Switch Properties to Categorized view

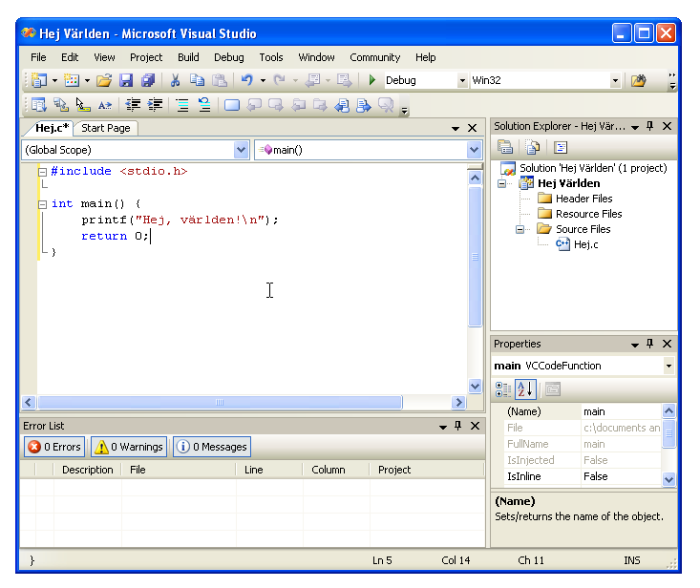(503, 389)
